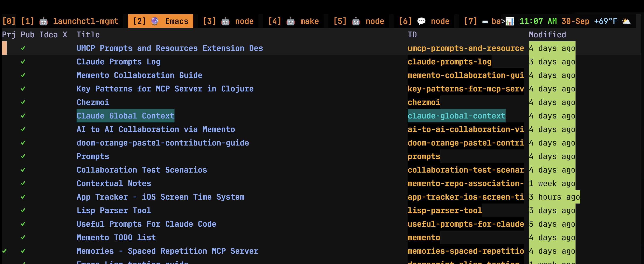Image resolution: width=644 pixels, height=264 pixels.
Task: Sort by the ID column header
Action: 412,35
